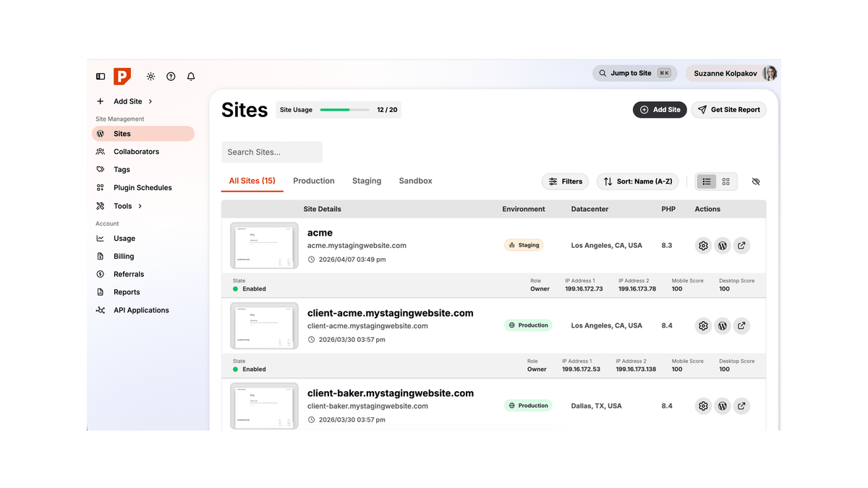Open the Filters button
Image resolution: width=868 pixels, height=488 pixels.
pos(565,181)
